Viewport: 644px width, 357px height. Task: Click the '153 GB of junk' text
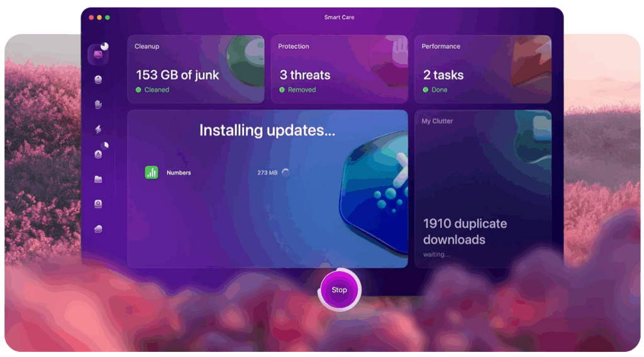pos(177,75)
